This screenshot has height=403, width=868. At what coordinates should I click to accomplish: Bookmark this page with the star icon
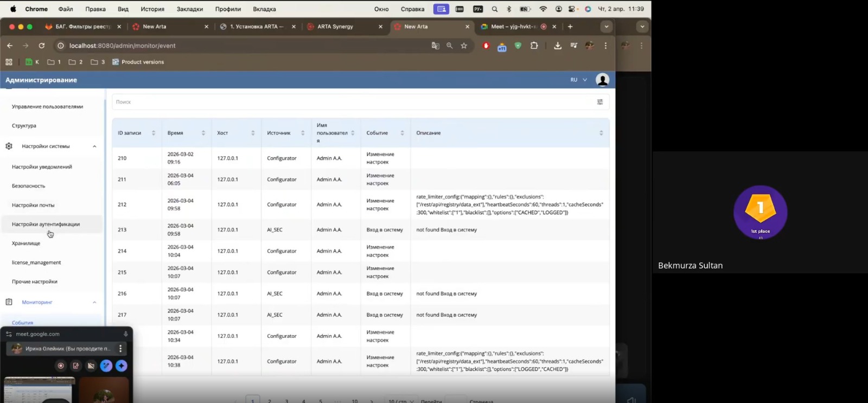pyautogui.click(x=464, y=46)
